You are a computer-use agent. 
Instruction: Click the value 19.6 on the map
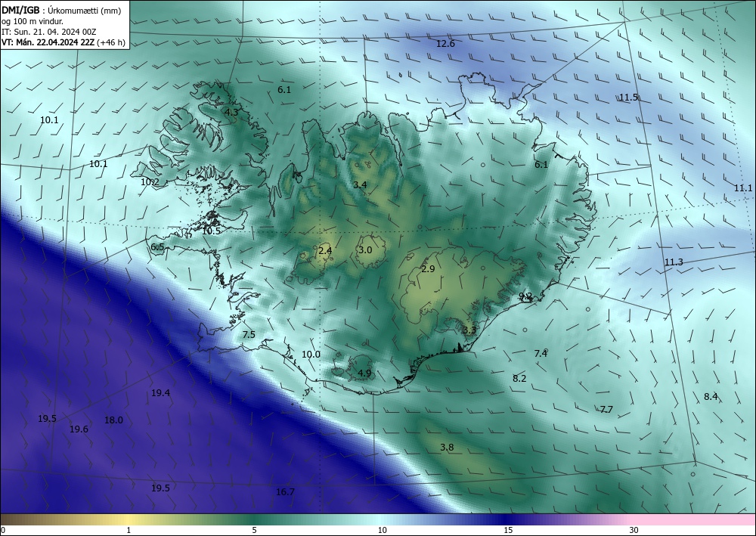pyautogui.click(x=79, y=429)
